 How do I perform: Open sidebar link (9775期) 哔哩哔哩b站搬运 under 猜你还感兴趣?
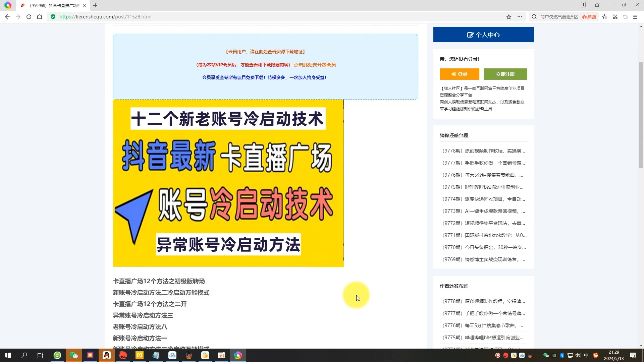pos(483,187)
